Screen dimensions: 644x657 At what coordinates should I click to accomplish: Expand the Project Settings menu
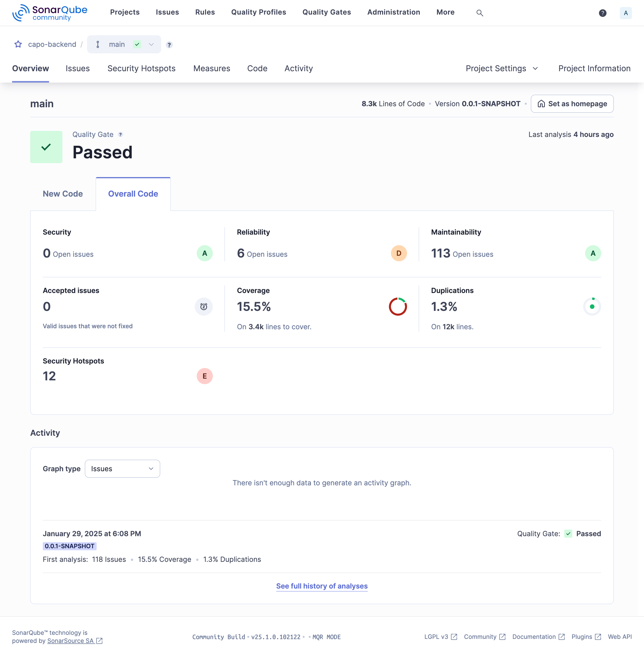coord(502,68)
